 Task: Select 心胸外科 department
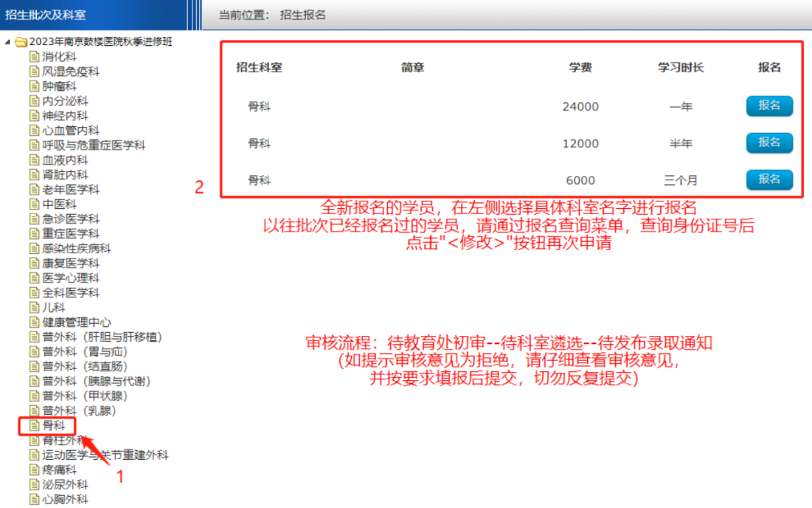click(65, 499)
